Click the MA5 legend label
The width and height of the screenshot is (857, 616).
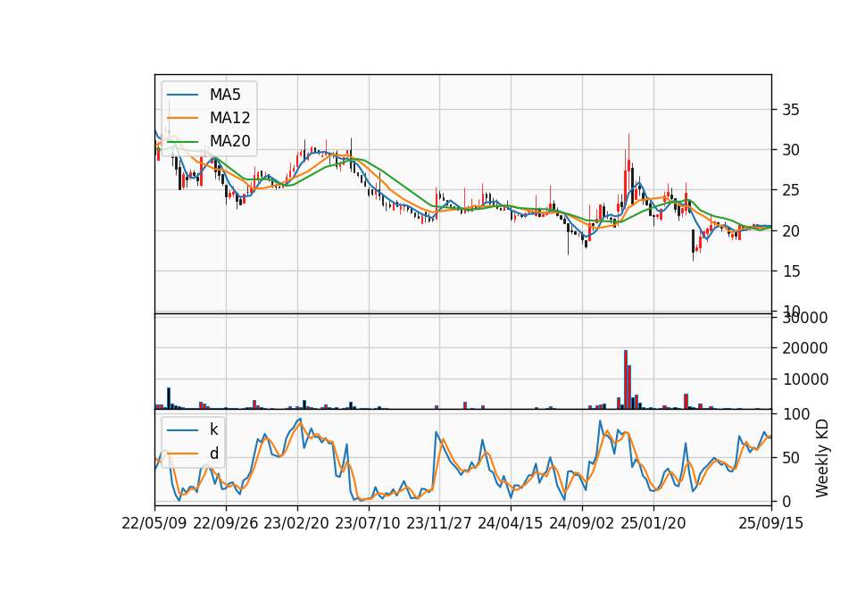[225, 95]
